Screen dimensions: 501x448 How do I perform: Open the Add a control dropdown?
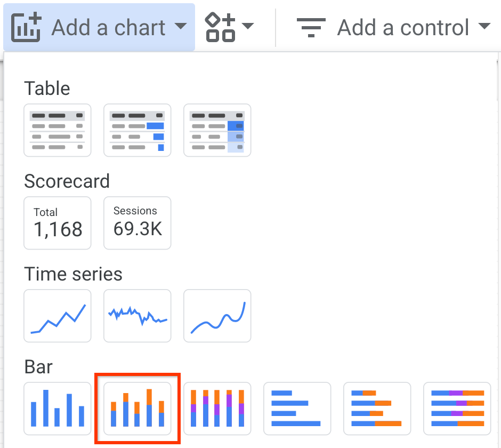click(484, 27)
